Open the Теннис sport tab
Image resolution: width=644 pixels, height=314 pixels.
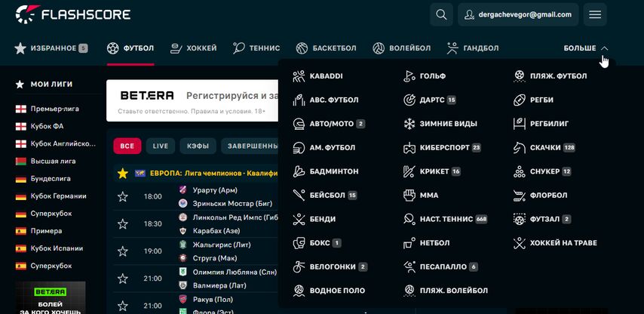(x=256, y=48)
